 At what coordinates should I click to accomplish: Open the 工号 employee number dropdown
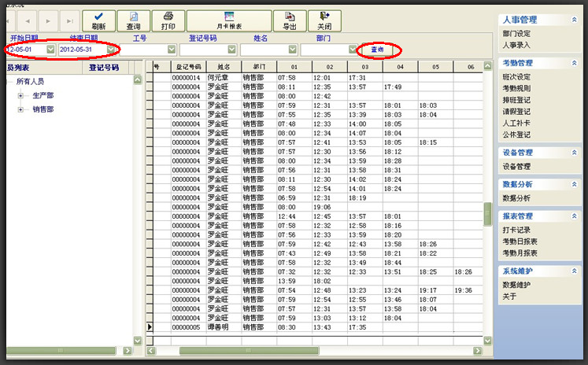[x=172, y=49]
